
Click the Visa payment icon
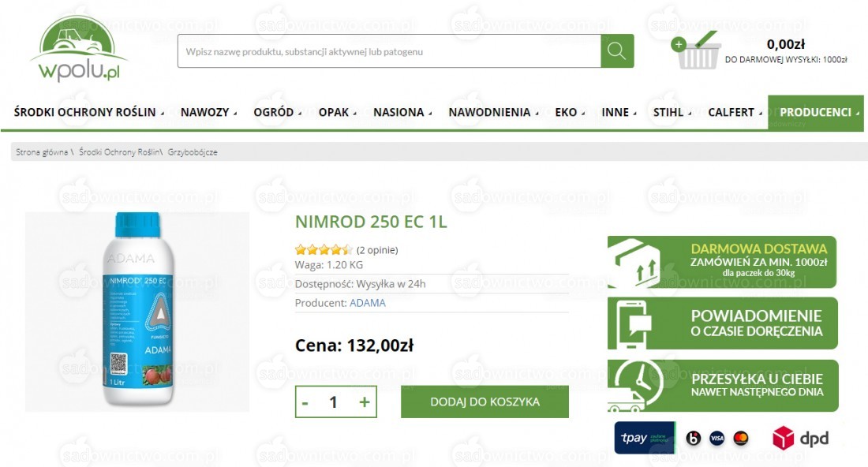coord(716,439)
